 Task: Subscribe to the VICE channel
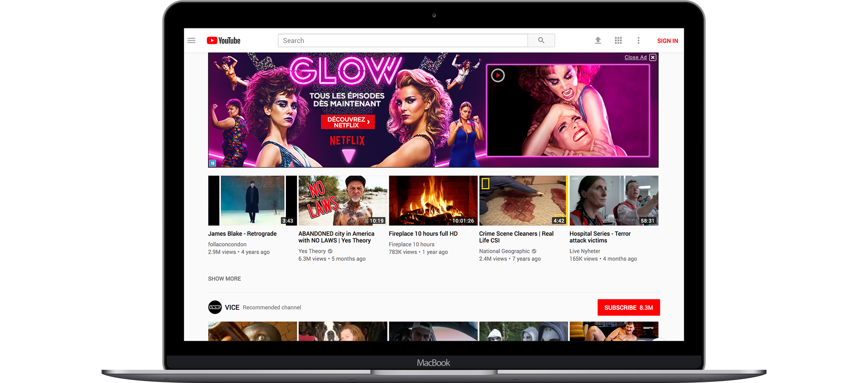[x=628, y=308]
